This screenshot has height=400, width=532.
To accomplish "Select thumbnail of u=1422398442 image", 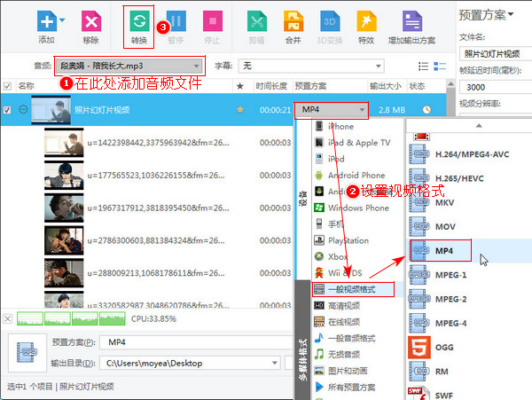I will pyautogui.click(x=64, y=143).
